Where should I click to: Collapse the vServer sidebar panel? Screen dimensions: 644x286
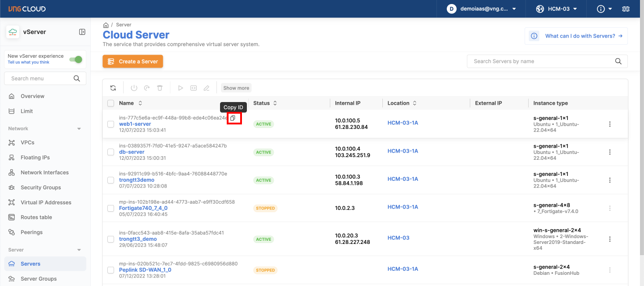coord(82,32)
